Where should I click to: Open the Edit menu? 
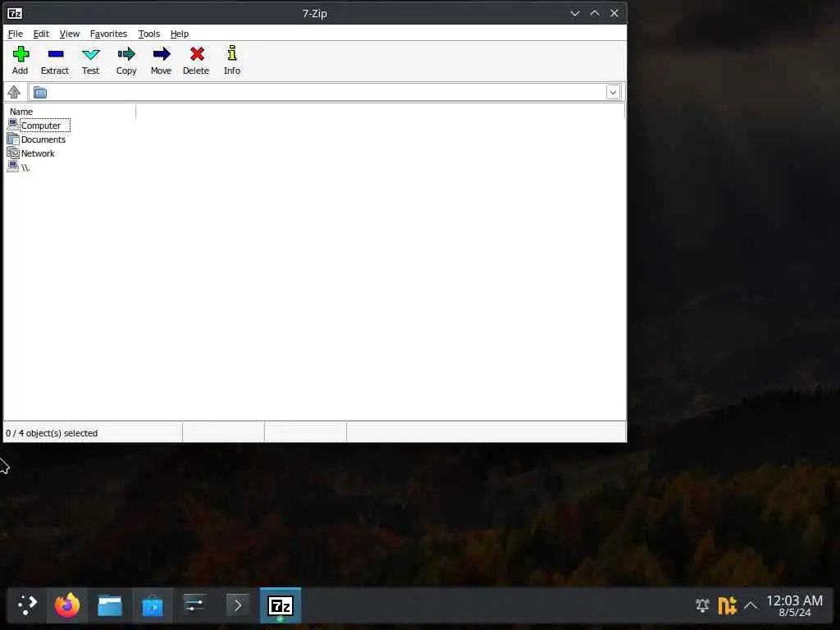[41, 34]
